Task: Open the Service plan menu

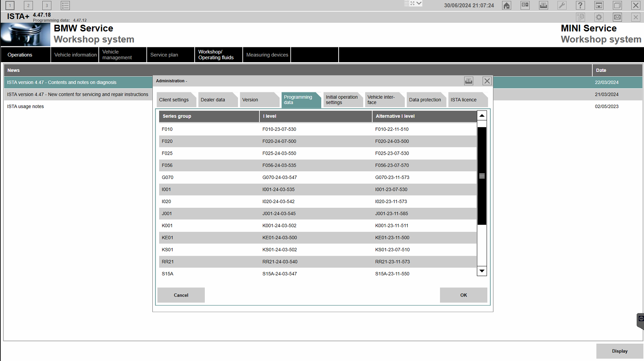Action: (171, 55)
